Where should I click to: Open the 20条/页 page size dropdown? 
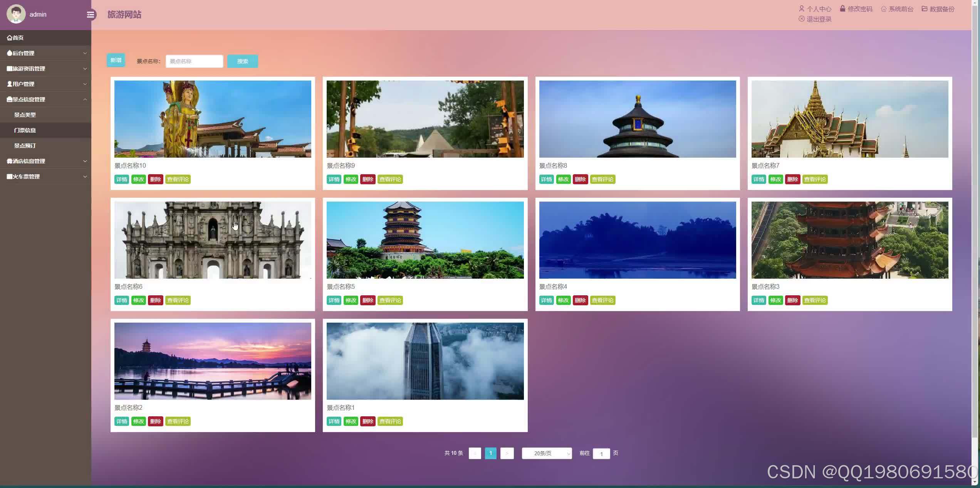pyautogui.click(x=546, y=453)
